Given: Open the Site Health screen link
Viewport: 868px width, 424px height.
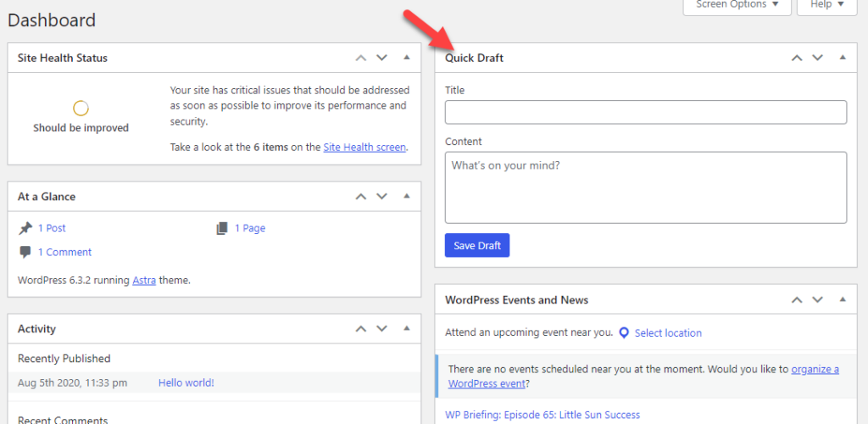Looking at the screenshot, I should coord(364,147).
